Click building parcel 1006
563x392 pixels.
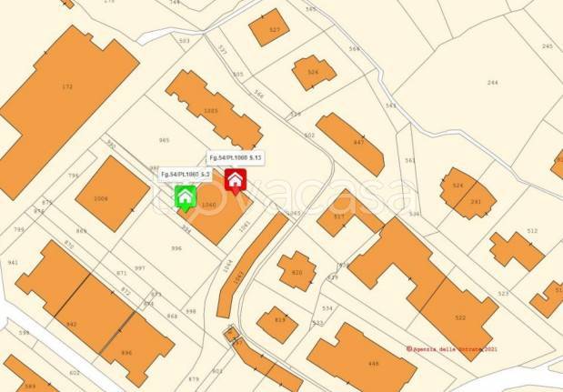113,194
